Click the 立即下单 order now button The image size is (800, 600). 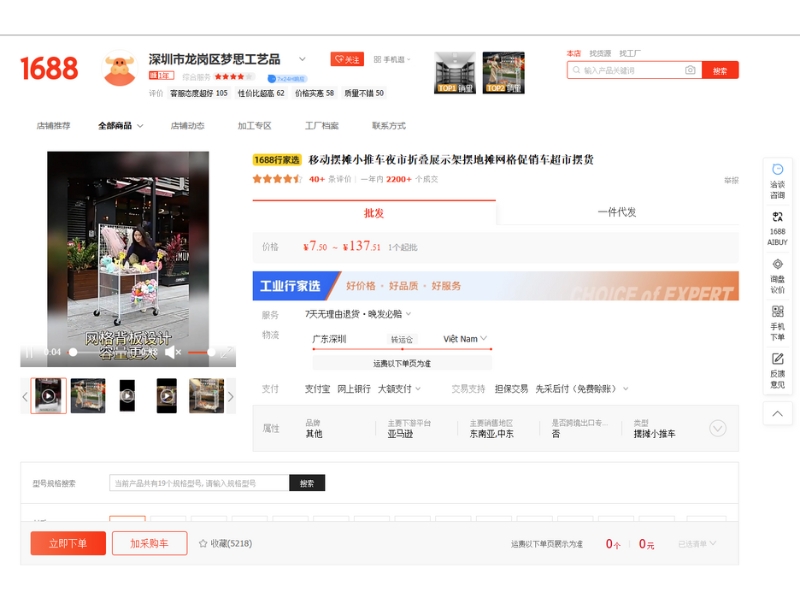click(x=68, y=543)
